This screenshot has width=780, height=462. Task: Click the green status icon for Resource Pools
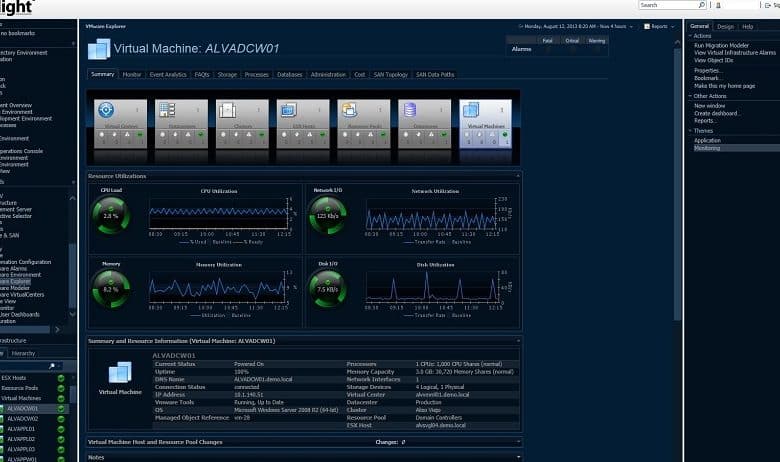[61, 388]
